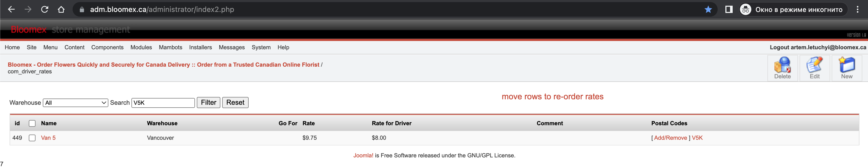868x168 pixels.
Task: Open the System menu
Action: pyautogui.click(x=261, y=47)
